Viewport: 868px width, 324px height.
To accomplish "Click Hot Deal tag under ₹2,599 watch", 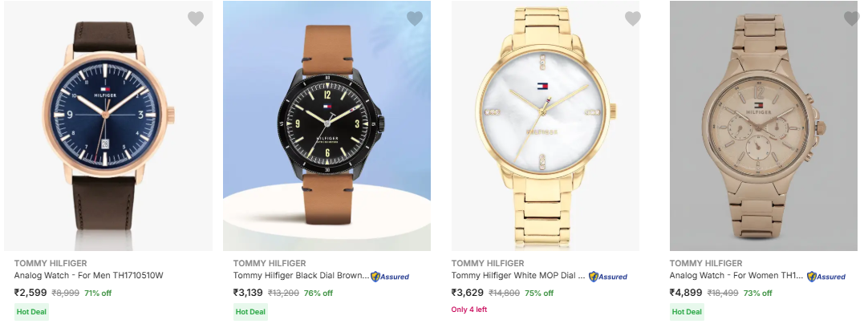I will [x=31, y=311].
